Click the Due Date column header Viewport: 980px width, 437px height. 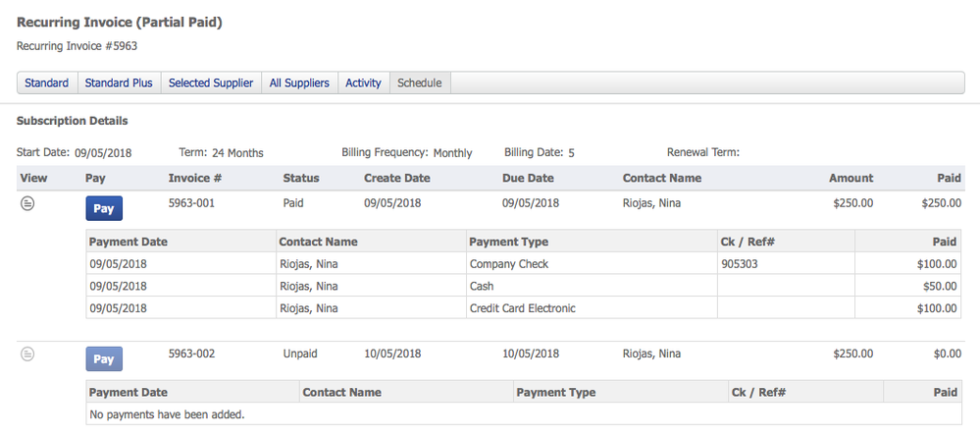[528, 178]
